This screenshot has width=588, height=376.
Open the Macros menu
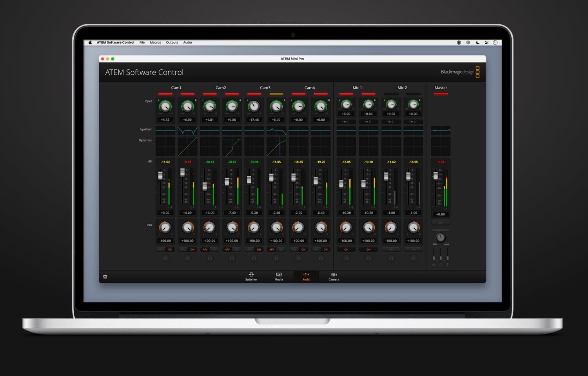pyautogui.click(x=155, y=42)
